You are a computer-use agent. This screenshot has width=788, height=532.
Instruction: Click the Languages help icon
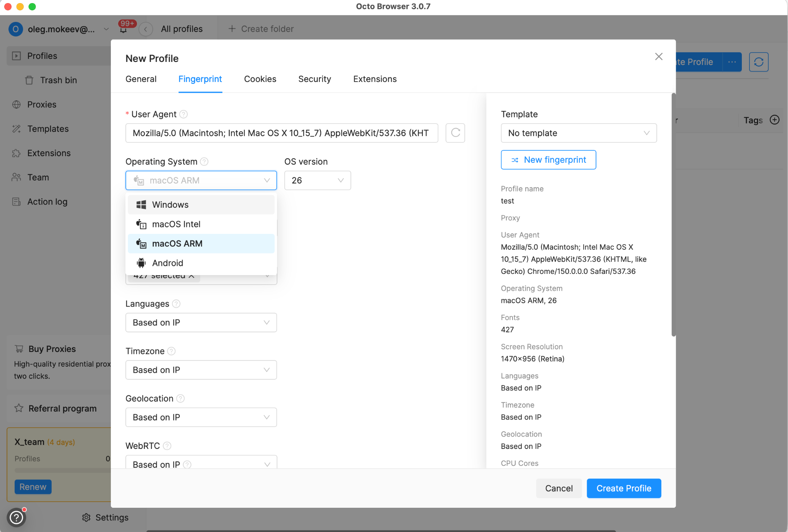click(x=176, y=304)
